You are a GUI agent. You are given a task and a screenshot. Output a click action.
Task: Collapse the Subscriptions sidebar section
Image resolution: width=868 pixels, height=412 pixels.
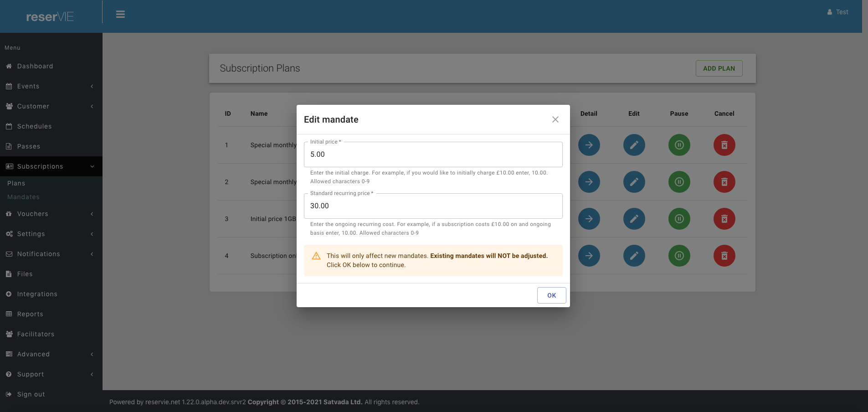tap(50, 166)
